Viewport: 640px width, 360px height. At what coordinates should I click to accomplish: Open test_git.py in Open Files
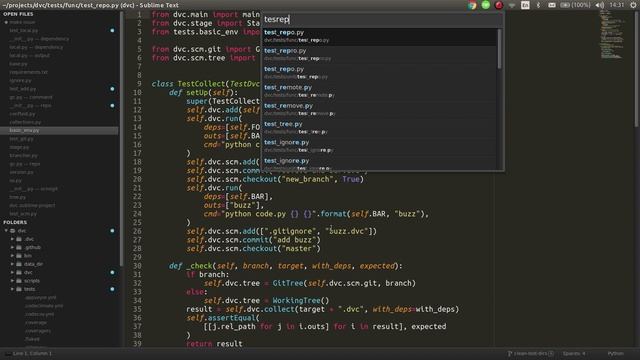pyautogui.click(x=22, y=139)
